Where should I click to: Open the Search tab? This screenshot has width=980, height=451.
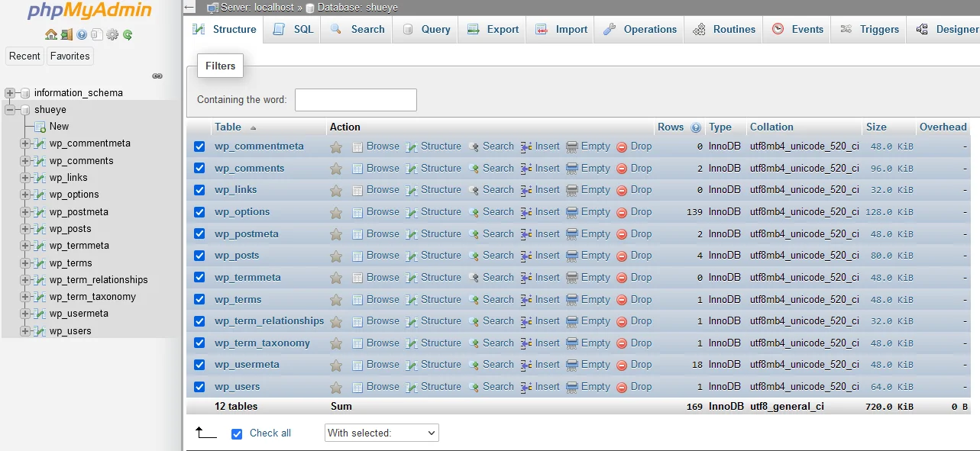[x=357, y=30]
